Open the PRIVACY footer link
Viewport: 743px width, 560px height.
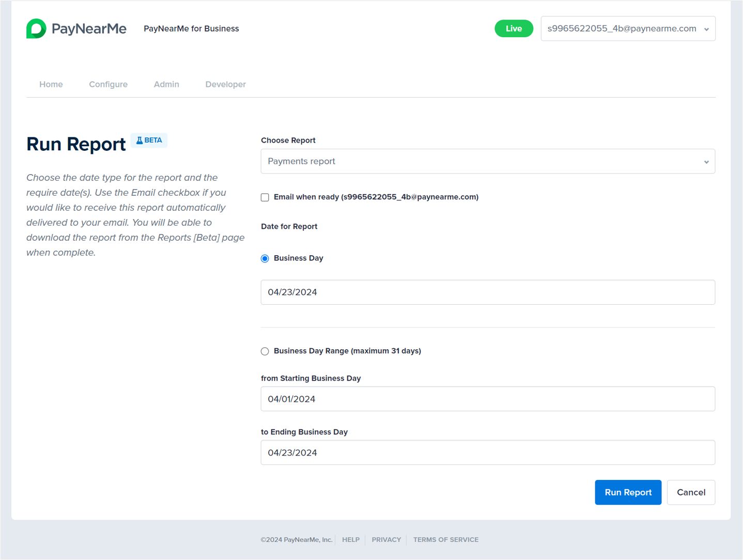click(x=386, y=540)
